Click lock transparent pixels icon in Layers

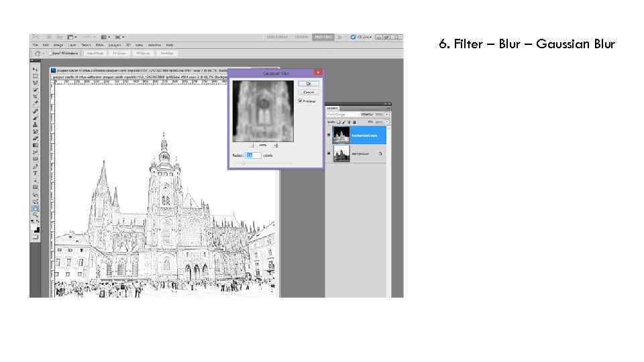point(338,122)
